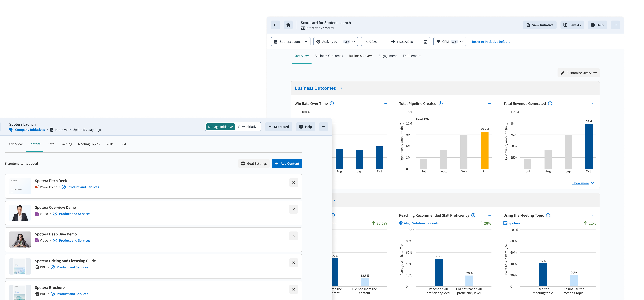Expand the CRM filter dropdown

coord(449,42)
